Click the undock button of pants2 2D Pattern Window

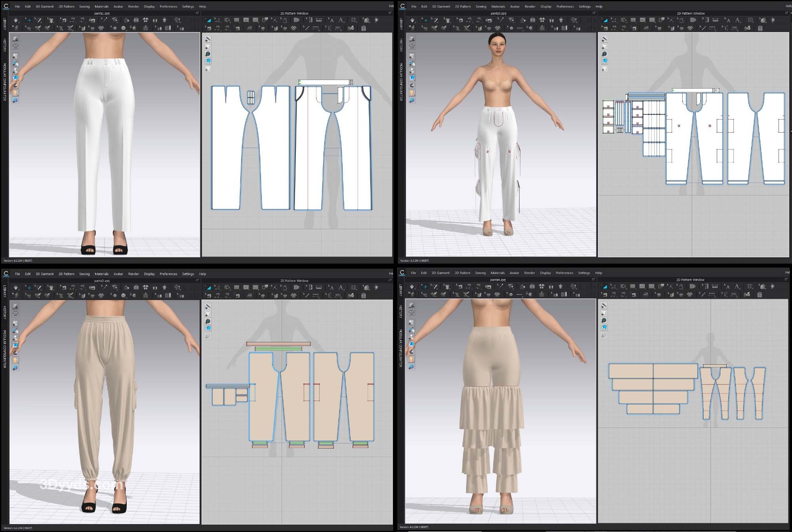[x=389, y=281]
